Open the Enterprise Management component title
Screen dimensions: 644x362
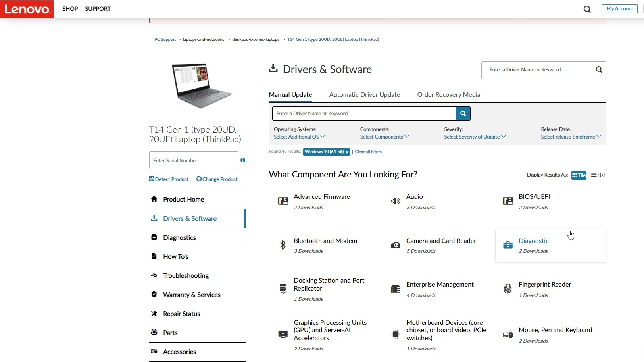(x=440, y=285)
